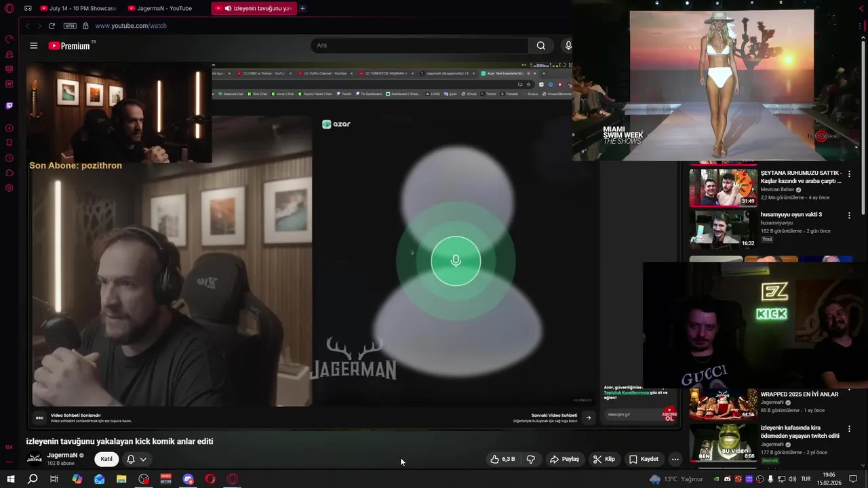Expand notification bell dropdown arrow
The image size is (868, 488).
[x=143, y=459]
